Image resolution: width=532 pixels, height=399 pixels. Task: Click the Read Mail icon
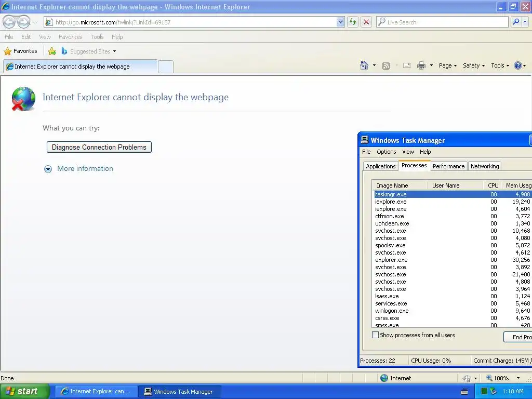(x=407, y=65)
